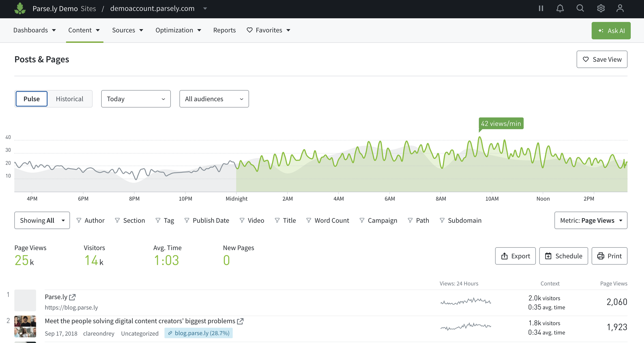
Task: Toggle the Author filter
Action: pyautogui.click(x=90, y=220)
